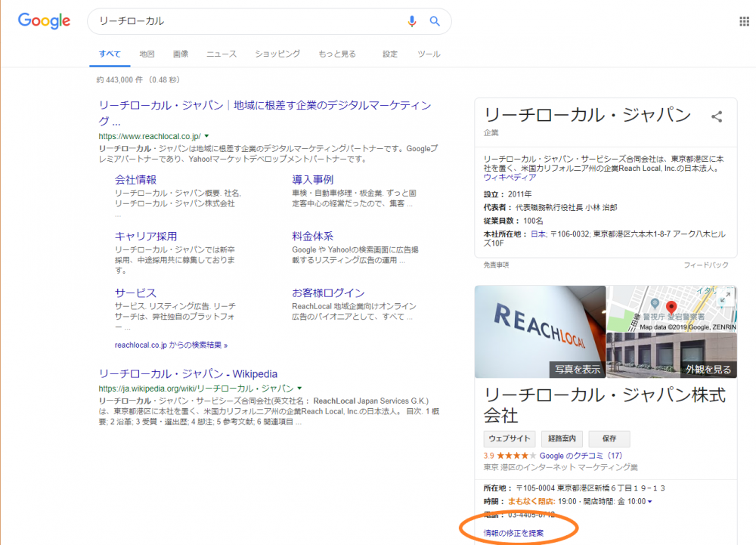The width and height of the screenshot is (756, 545).
Task: Open the Google apps grid icon
Action: tap(745, 21)
